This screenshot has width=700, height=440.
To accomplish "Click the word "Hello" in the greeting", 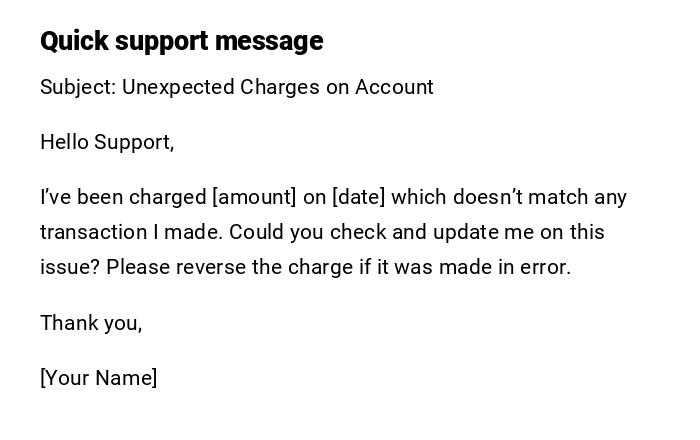I will pos(64,142).
